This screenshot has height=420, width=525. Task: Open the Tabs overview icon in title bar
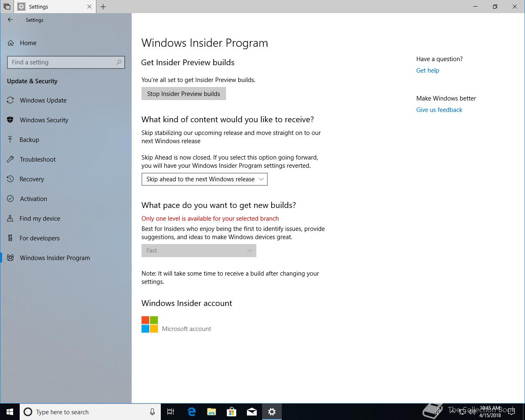click(7, 7)
